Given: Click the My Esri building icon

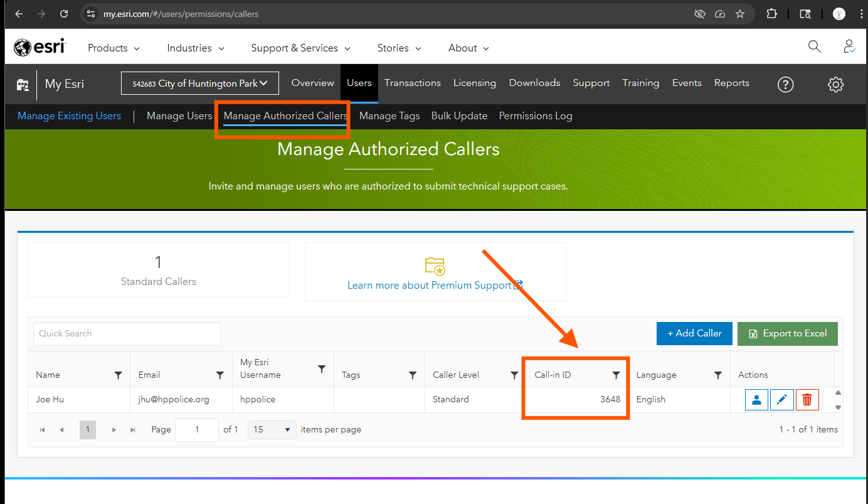Looking at the screenshot, I should 23,84.
